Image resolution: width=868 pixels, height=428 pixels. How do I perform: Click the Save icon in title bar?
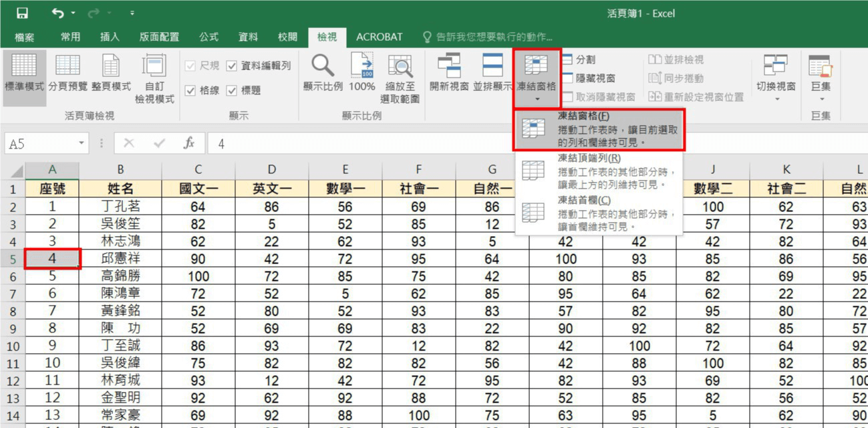point(22,13)
